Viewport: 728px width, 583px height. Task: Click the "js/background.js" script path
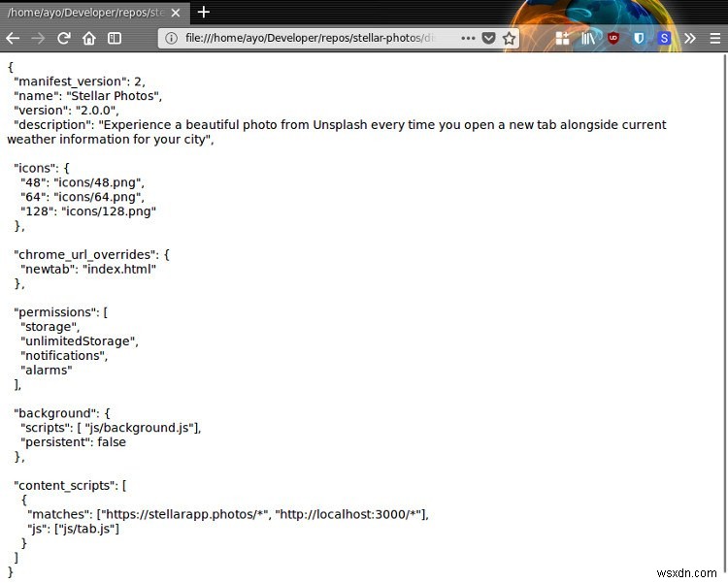140,428
